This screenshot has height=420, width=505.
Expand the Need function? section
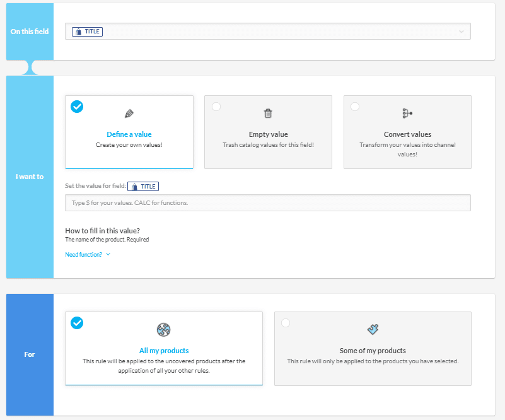[x=88, y=254]
